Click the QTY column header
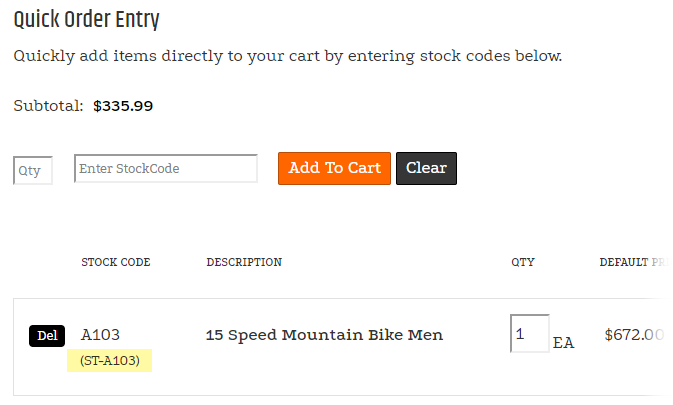673x405 pixels. tap(523, 263)
